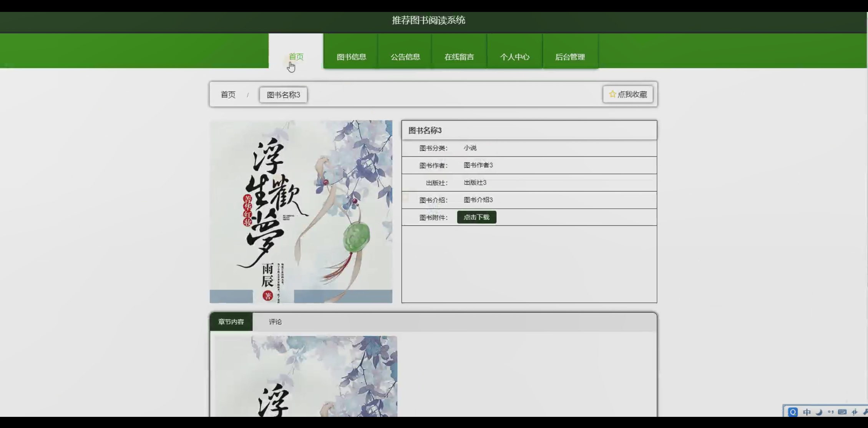Open the 个人中心 navigation tab
This screenshot has height=428, width=868.
pyautogui.click(x=515, y=51)
